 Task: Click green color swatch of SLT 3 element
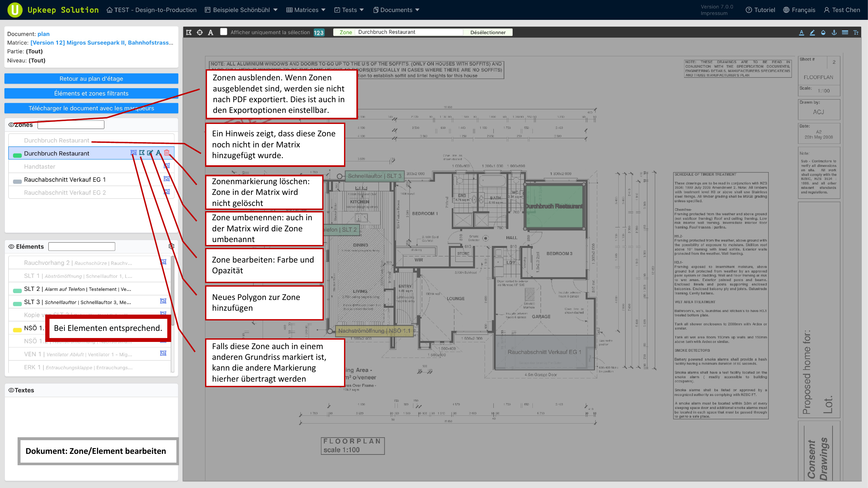click(x=17, y=304)
